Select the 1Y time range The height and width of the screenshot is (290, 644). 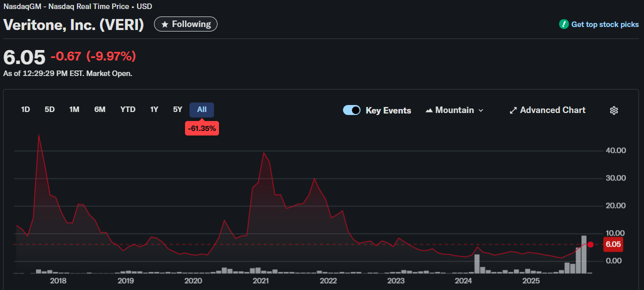click(x=154, y=109)
